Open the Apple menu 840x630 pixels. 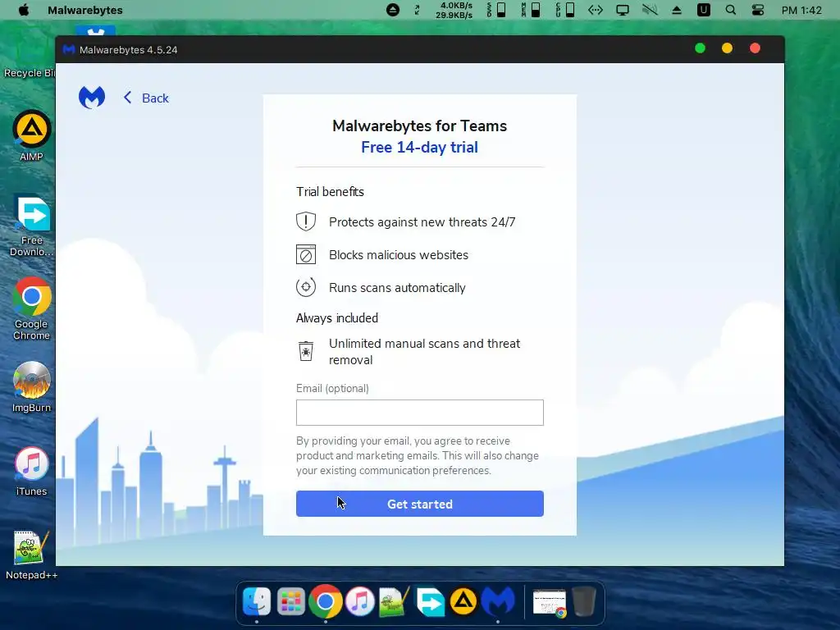24,10
